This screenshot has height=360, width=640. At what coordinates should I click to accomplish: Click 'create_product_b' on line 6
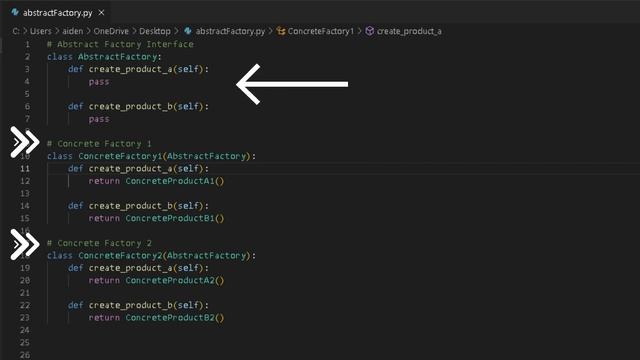pyautogui.click(x=131, y=107)
